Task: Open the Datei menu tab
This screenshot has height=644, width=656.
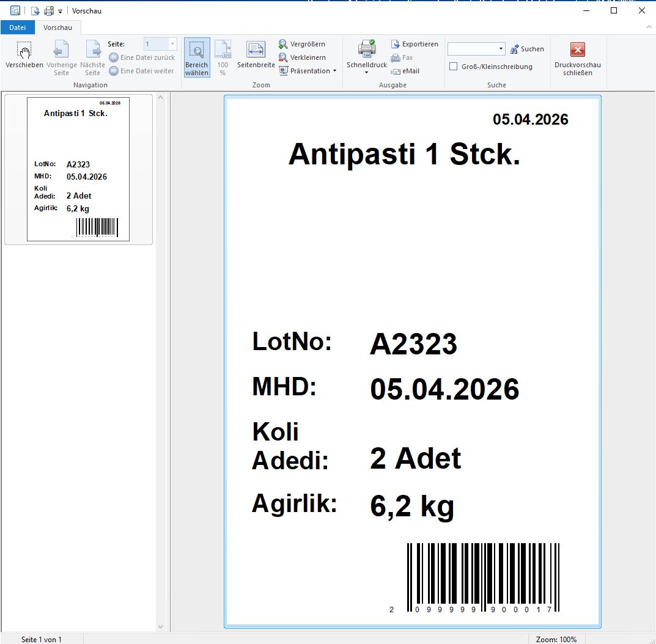Action: point(17,27)
